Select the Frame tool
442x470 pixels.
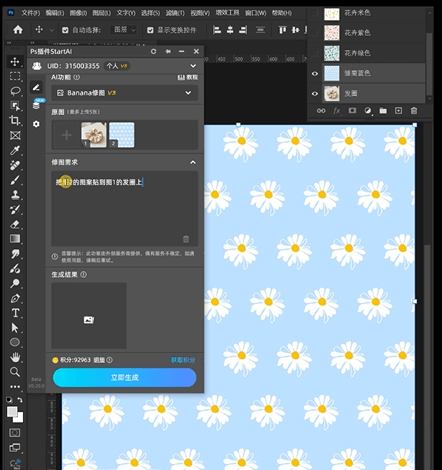[x=15, y=135]
